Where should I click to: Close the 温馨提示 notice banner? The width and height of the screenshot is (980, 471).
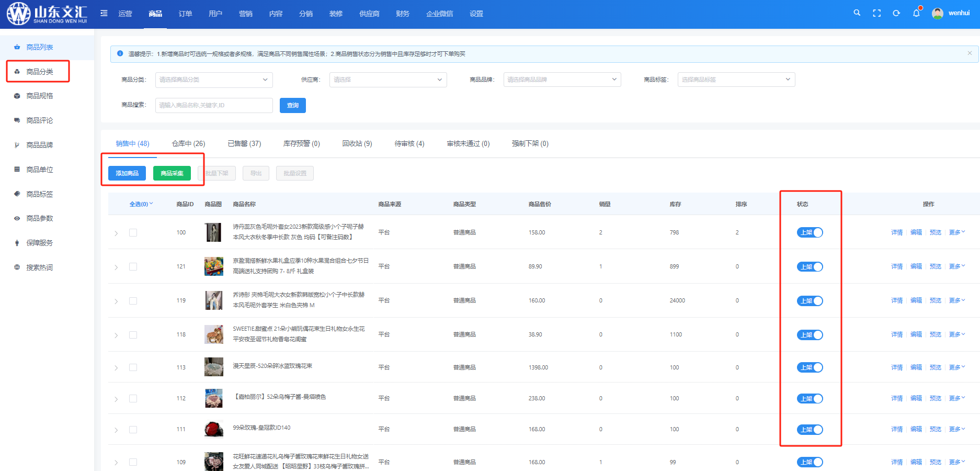click(x=970, y=53)
